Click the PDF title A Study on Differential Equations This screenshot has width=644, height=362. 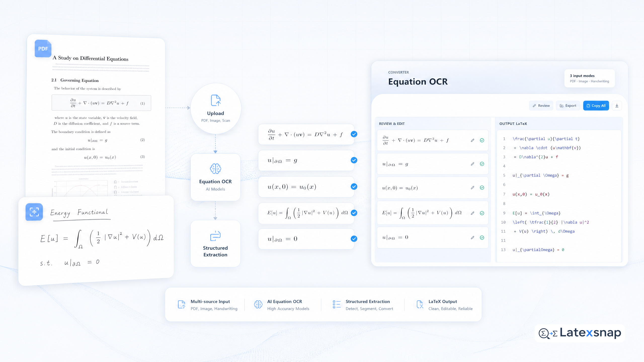(91, 58)
